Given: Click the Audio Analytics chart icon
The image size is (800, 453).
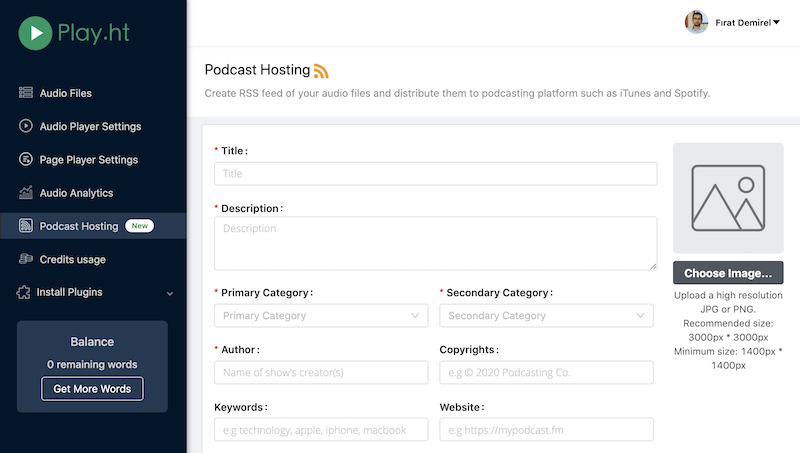Looking at the screenshot, I should point(26,193).
